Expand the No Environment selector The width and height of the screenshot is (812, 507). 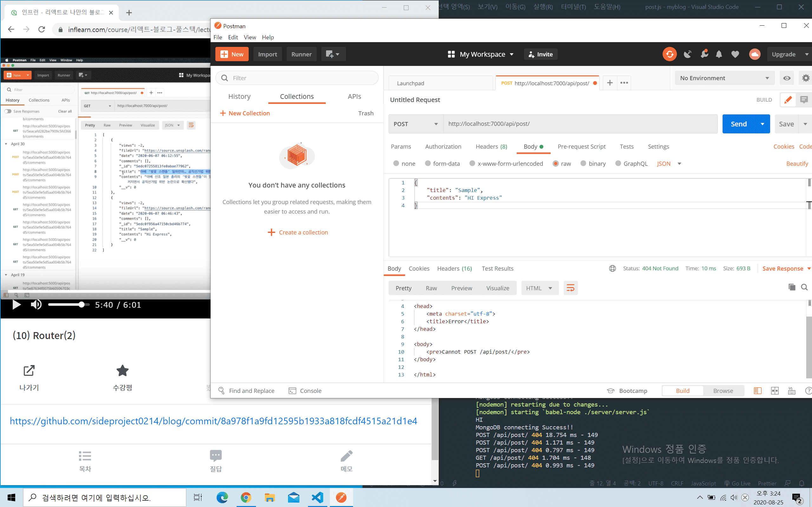[724, 78]
